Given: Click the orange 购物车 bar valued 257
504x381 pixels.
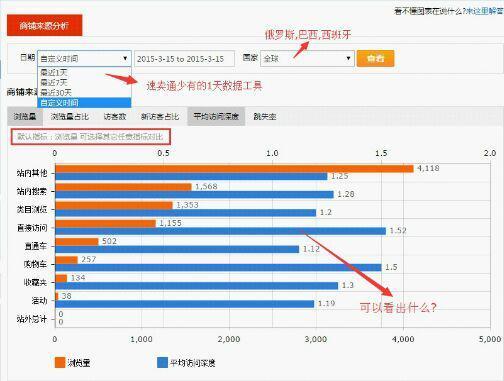Looking at the screenshot, I should pos(66,260).
